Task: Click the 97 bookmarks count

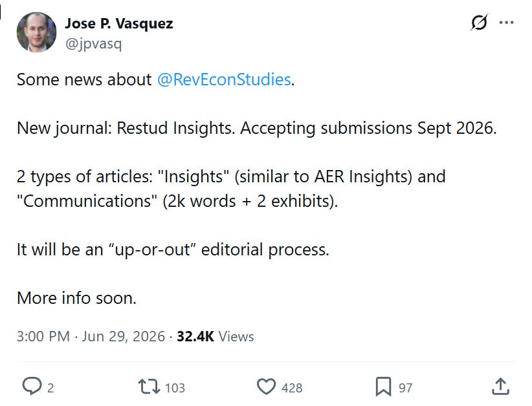Action: [405, 388]
